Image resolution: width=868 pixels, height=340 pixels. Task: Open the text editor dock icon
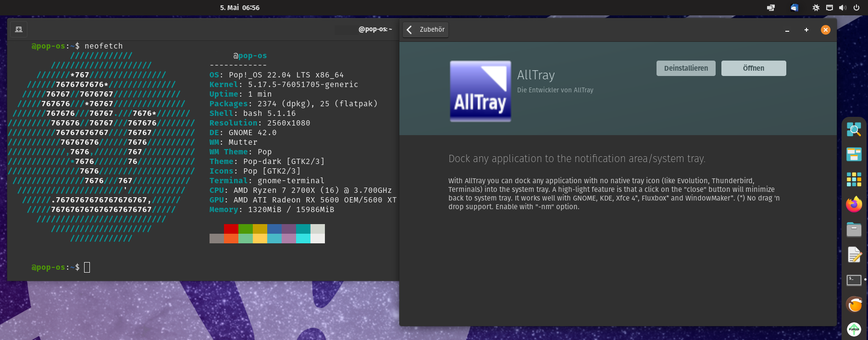(x=854, y=254)
